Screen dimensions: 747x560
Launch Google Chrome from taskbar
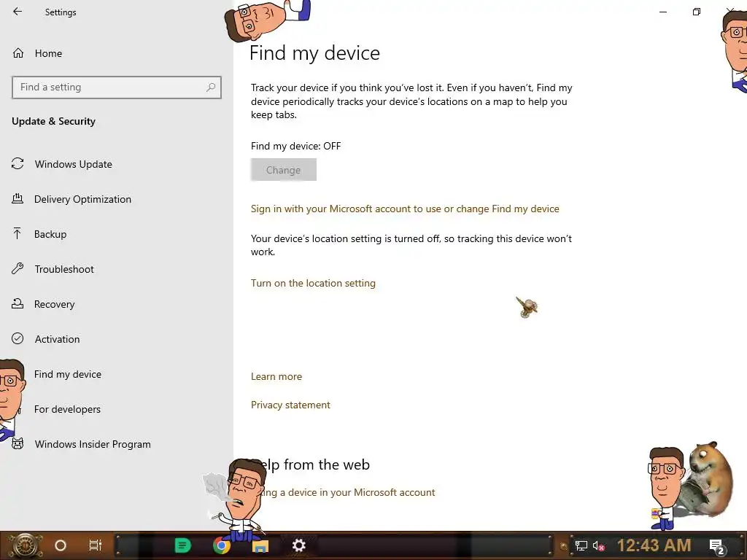click(x=222, y=545)
